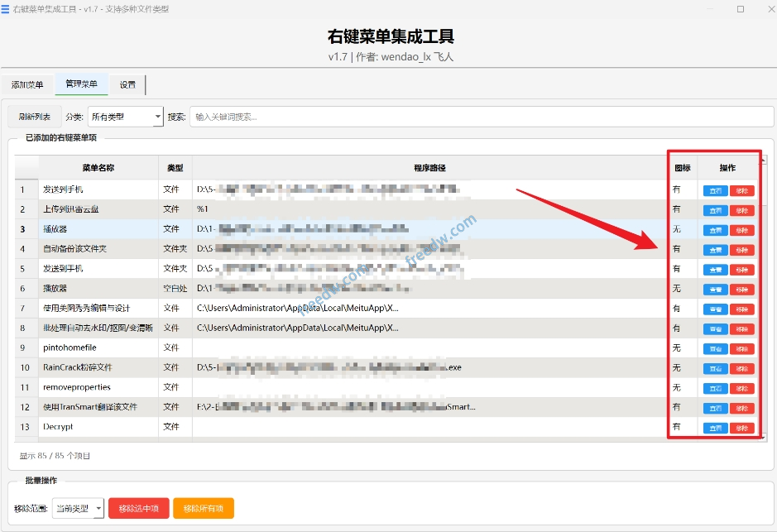Click the red 移除选中项 button
The width and height of the screenshot is (777, 532).
click(138, 509)
